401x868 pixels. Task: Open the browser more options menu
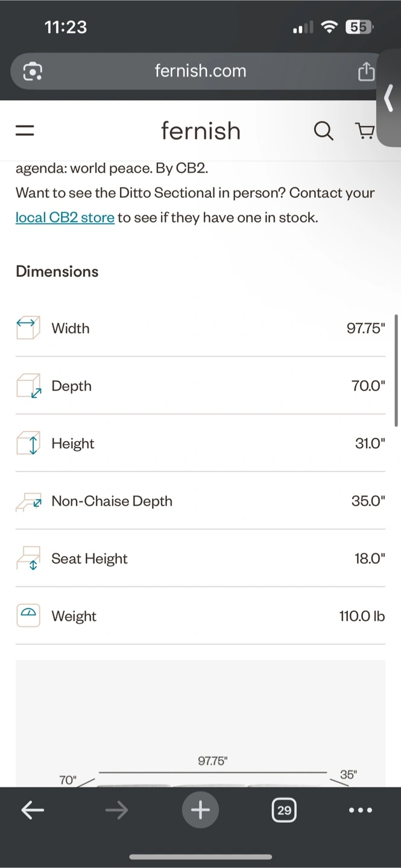[x=361, y=811]
